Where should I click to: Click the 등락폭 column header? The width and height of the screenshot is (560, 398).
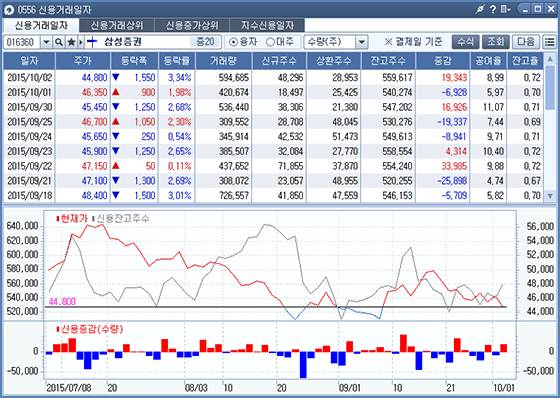tap(134, 61)
